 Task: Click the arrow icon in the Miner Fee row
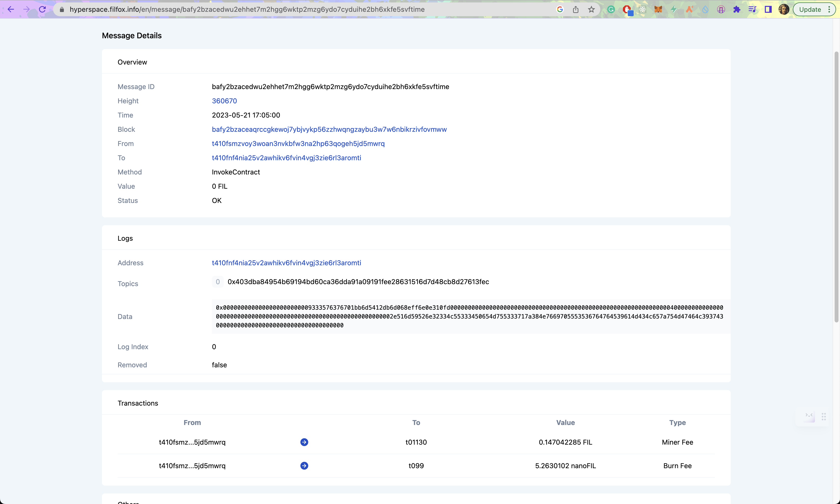[304, 442]
